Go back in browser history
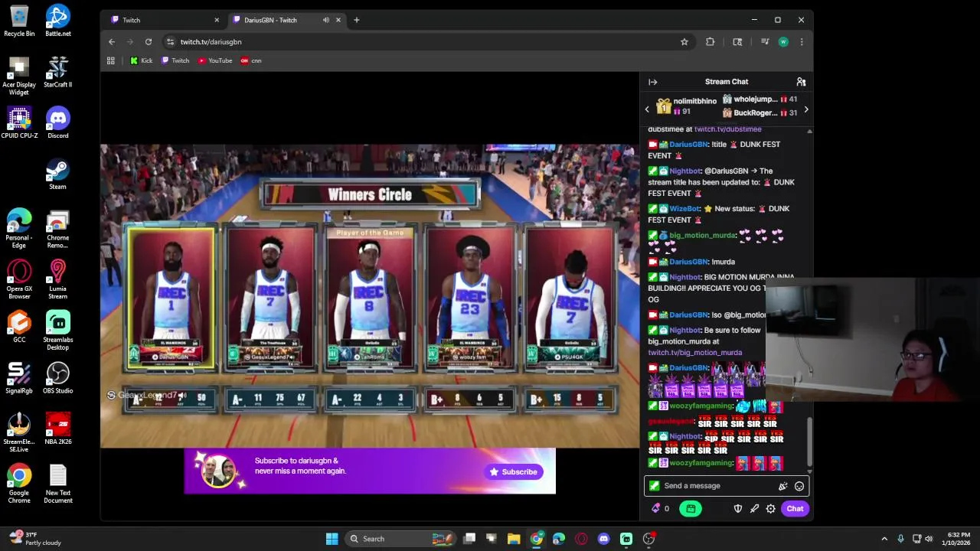This screenshot has width=980, height=551. [x=112, y=42]
